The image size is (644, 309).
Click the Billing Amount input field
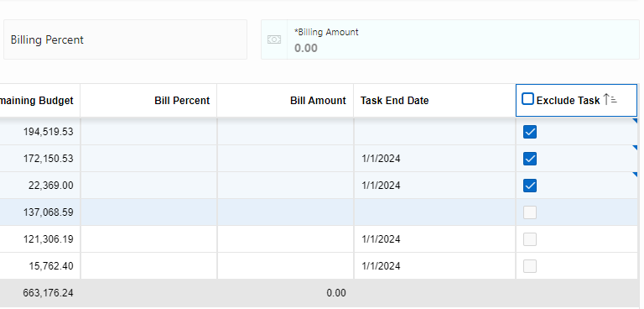click(x=463, y=40)
